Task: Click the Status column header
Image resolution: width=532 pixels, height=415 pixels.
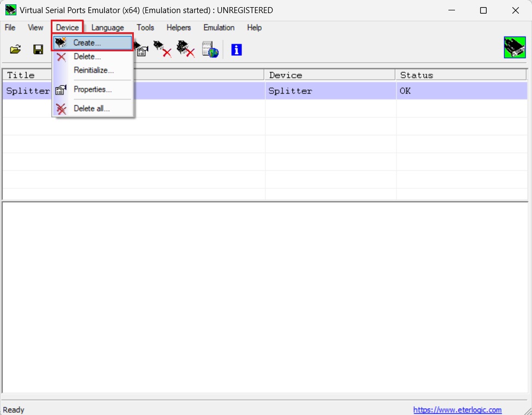Action: [x=462, y=75]
